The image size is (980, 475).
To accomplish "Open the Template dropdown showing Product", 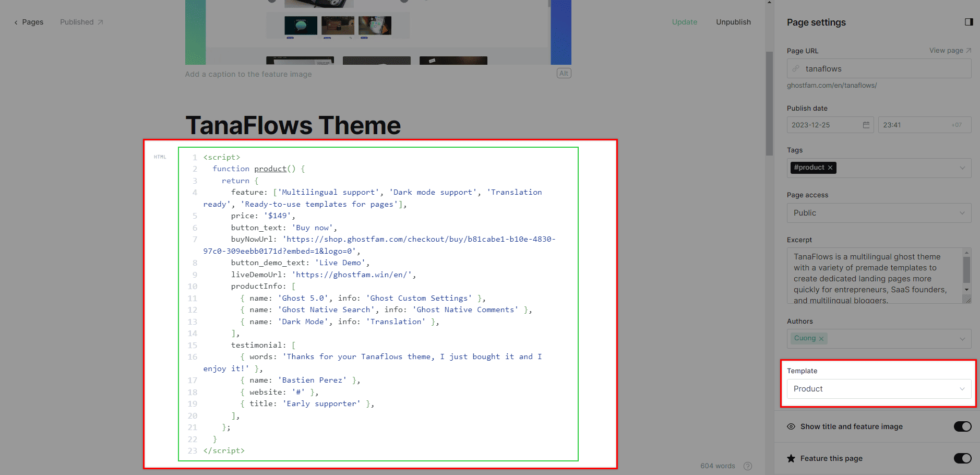I will pos(878,389).
